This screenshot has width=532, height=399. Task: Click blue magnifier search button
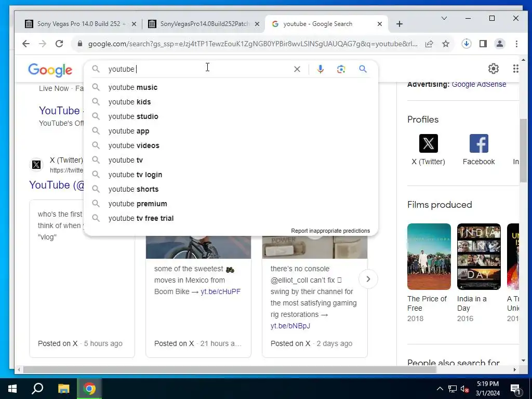tap(363, 69)
